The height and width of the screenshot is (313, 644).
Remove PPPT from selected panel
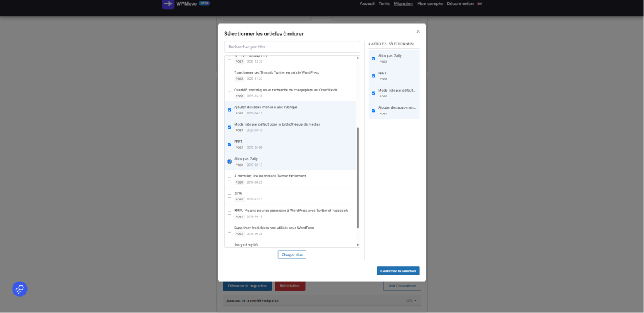(374, 76)
